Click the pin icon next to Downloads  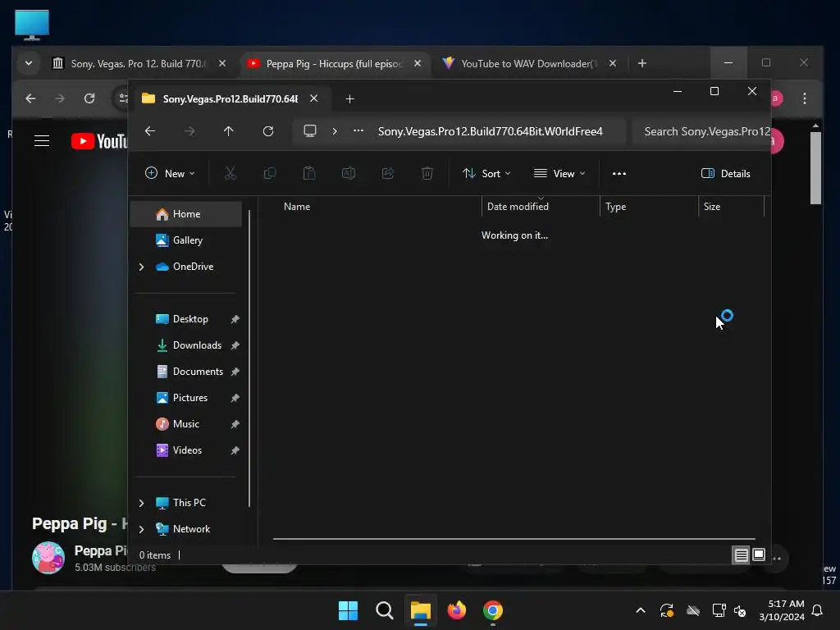click(235, 345)
